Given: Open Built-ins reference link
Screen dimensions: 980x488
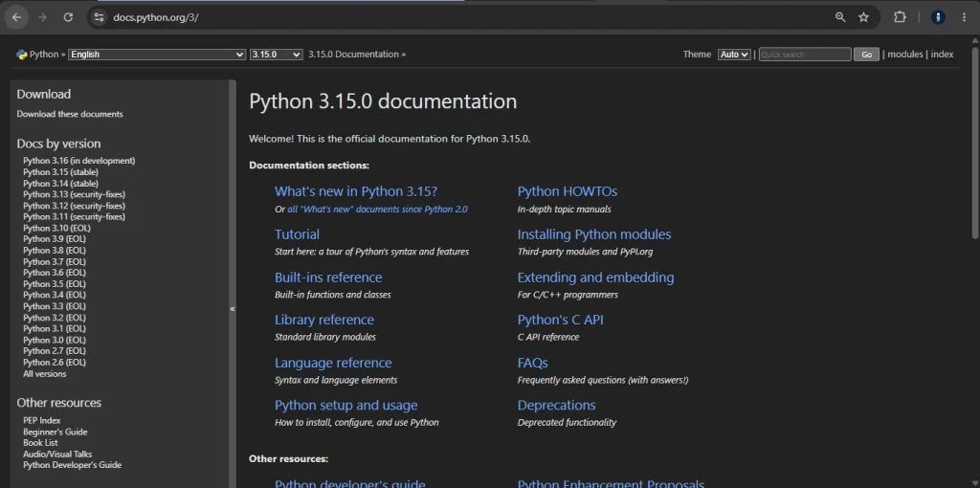Looking at the screenshot, I should (x=328, y=277).
